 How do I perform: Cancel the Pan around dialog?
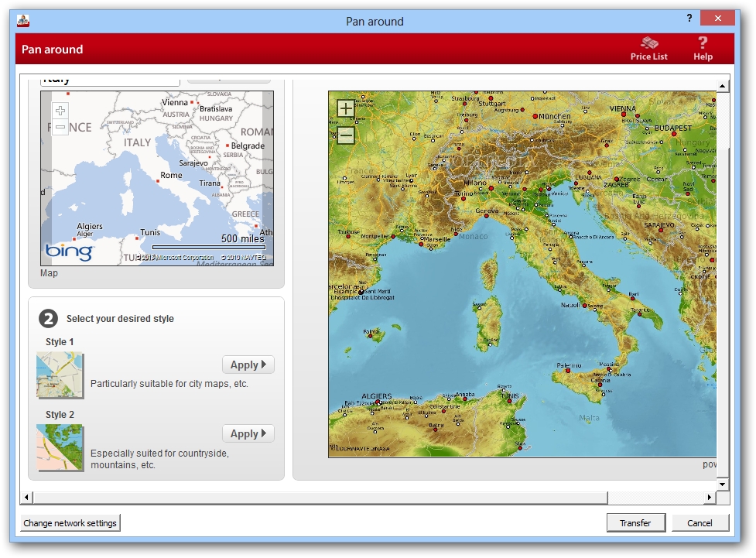pyautogui.click(x=700, y=523)
